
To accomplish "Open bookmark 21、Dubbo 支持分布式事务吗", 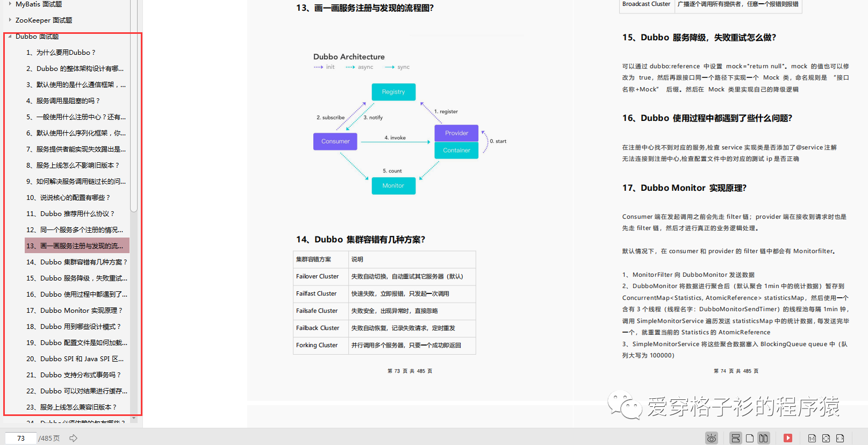I will click(x=74, y=375).
